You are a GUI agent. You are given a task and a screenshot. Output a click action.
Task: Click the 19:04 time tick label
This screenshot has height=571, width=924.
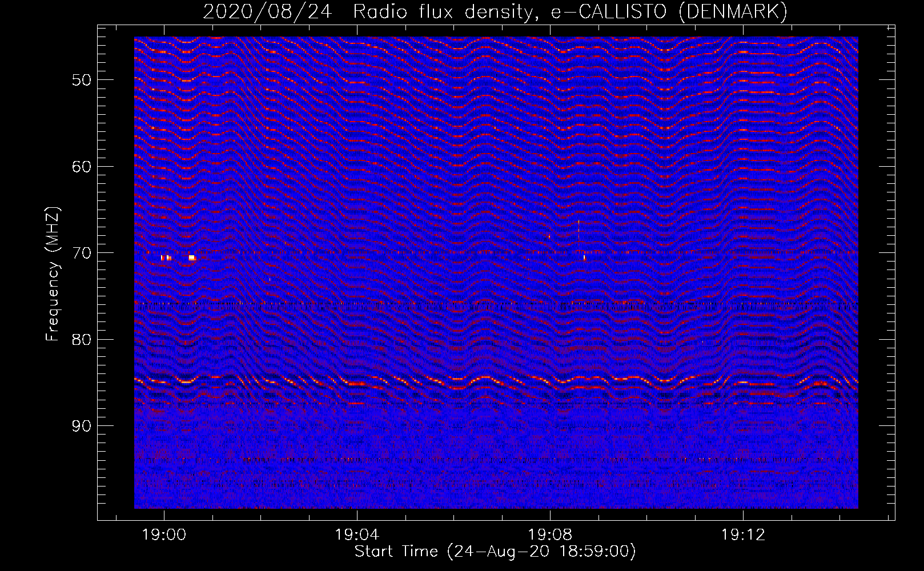tap(357, 535)
